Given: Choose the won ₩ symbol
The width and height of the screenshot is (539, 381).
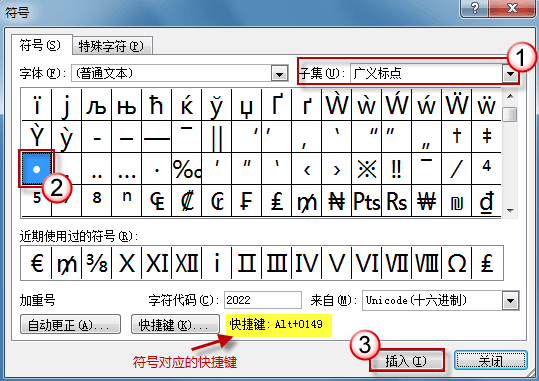Looking at the screenshot, I should click(x=426, y=201).
